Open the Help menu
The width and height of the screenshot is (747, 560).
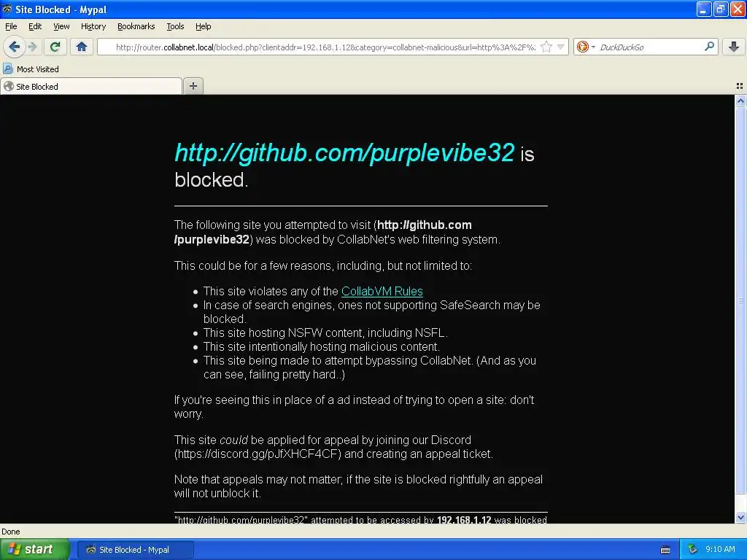pos(203,26)
